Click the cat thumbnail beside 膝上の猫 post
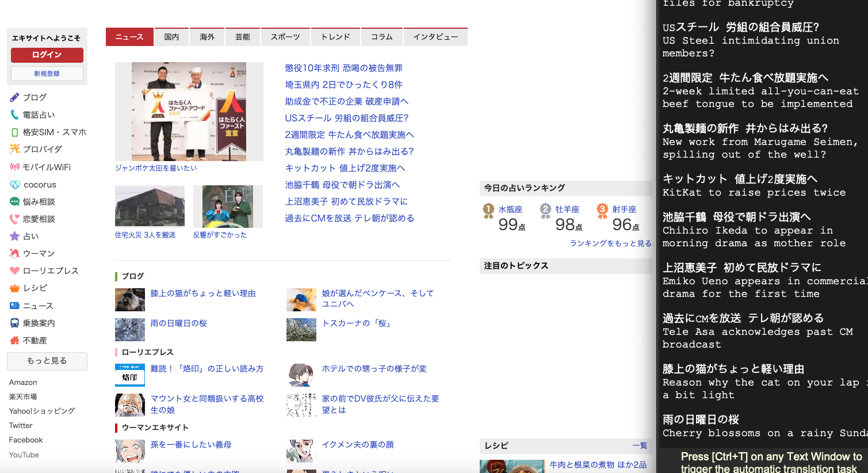This screenshot has width=868, height=473. pos(130,300)
